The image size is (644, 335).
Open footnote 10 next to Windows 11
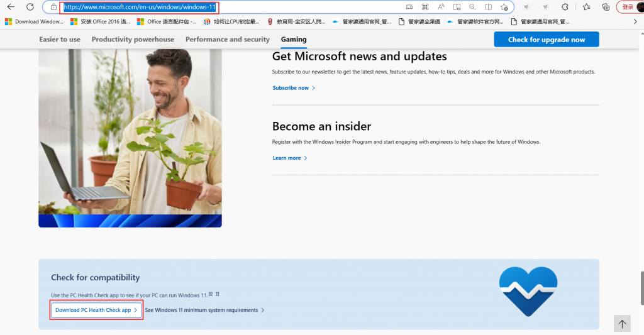[x=210, y=294]
